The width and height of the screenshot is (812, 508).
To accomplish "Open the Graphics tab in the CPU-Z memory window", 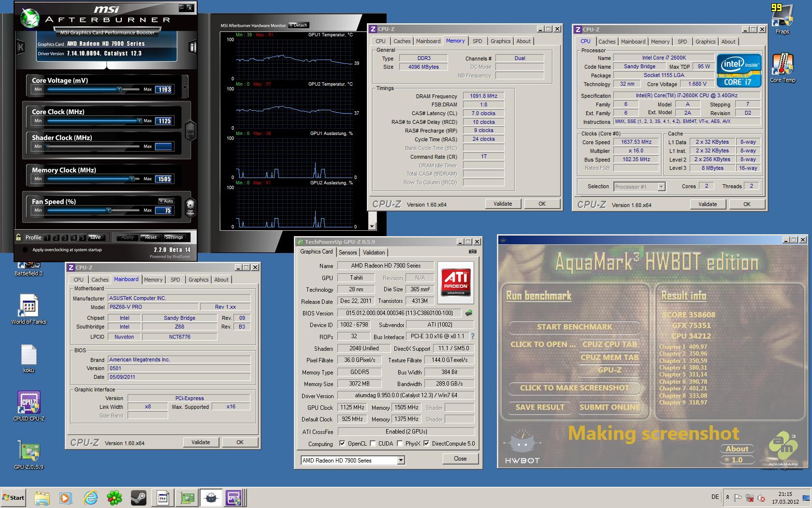I will click(x=500, y=41).
